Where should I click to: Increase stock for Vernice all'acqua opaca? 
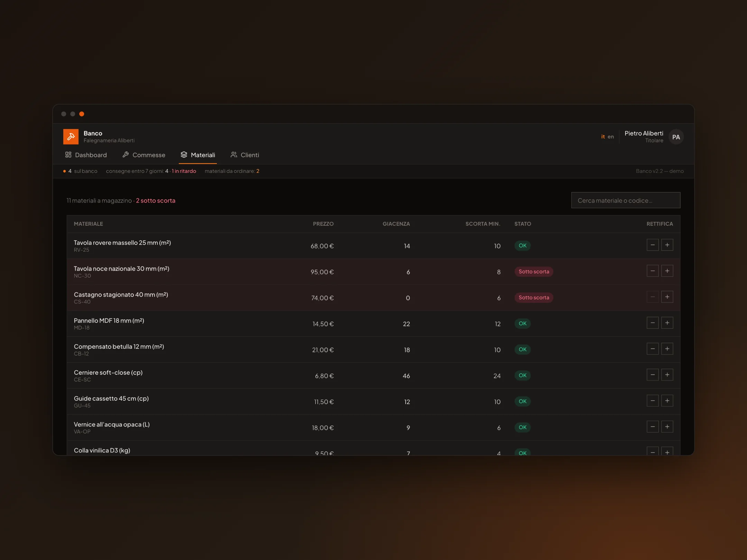pos(667,427)
